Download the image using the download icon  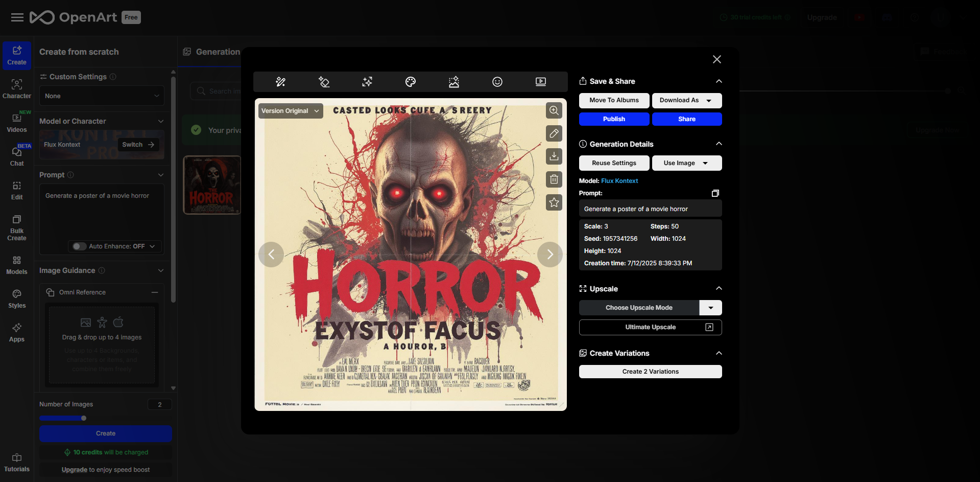[x=554, y=156]
